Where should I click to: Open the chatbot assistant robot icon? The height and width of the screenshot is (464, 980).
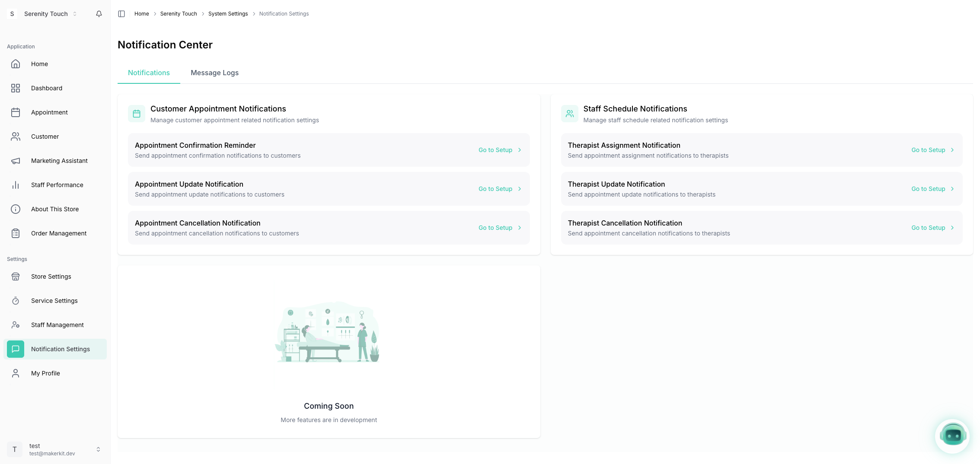pyautogui.click(x=952, y=435)
